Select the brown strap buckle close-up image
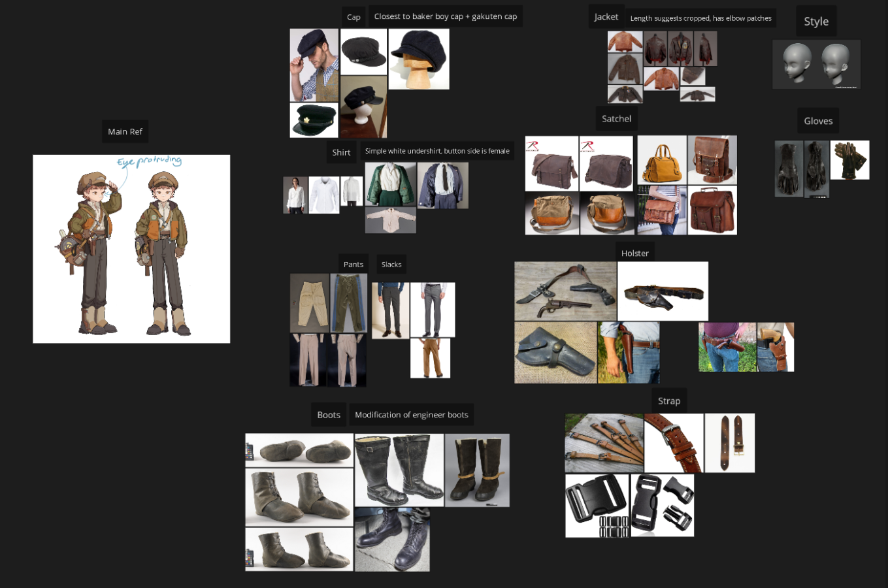The width and height of the screenshot is (888, 588). tap(674, 443)
